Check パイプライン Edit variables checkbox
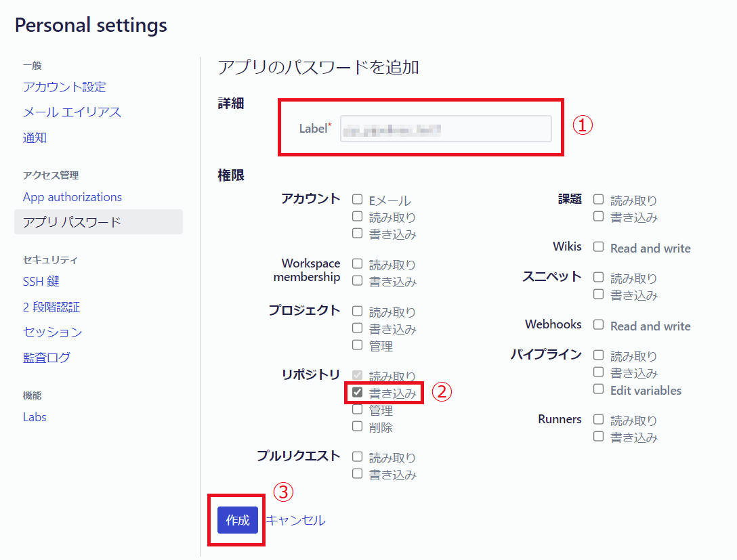This screenshot has height=560, width=737. click(x=599, y=389)
